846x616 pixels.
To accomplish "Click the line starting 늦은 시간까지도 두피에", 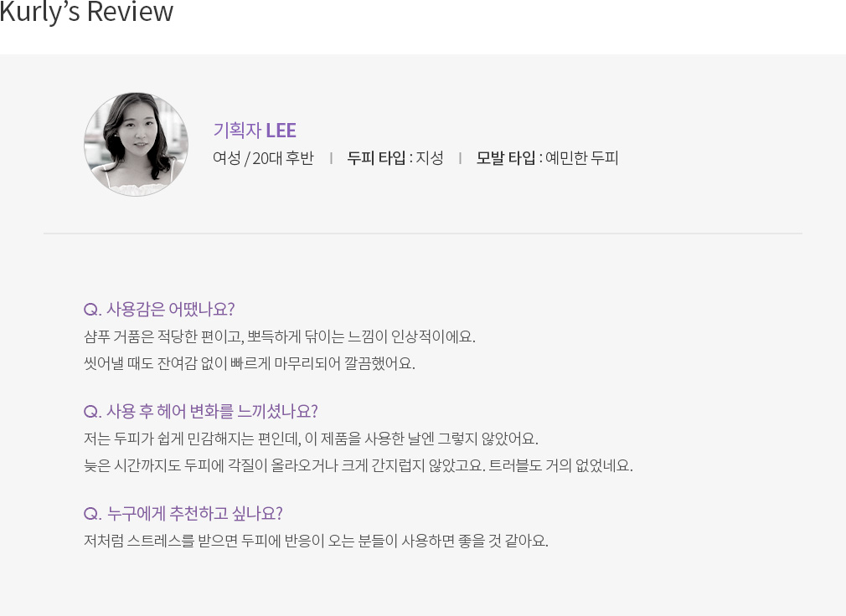I will (x=359, y=465).
